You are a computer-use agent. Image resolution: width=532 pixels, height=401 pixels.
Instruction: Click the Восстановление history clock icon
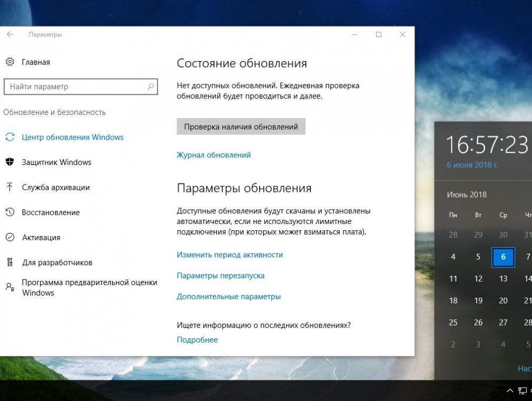[10, 212]
